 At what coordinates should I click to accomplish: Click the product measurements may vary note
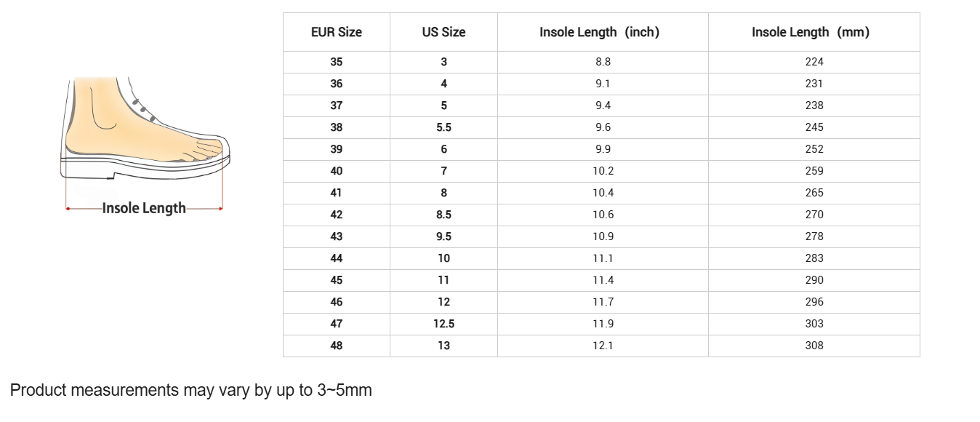190,391
